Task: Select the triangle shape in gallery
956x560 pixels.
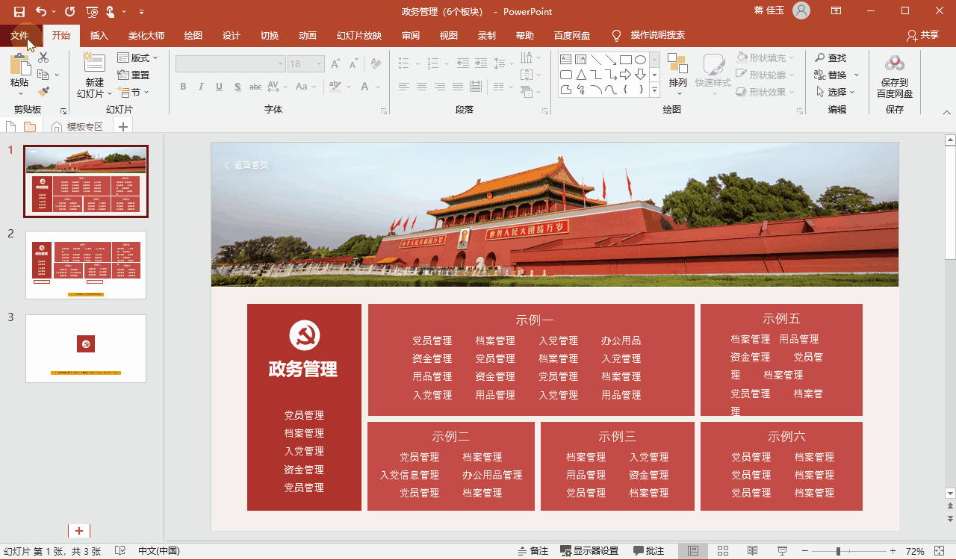Action: tap(581, 75)
